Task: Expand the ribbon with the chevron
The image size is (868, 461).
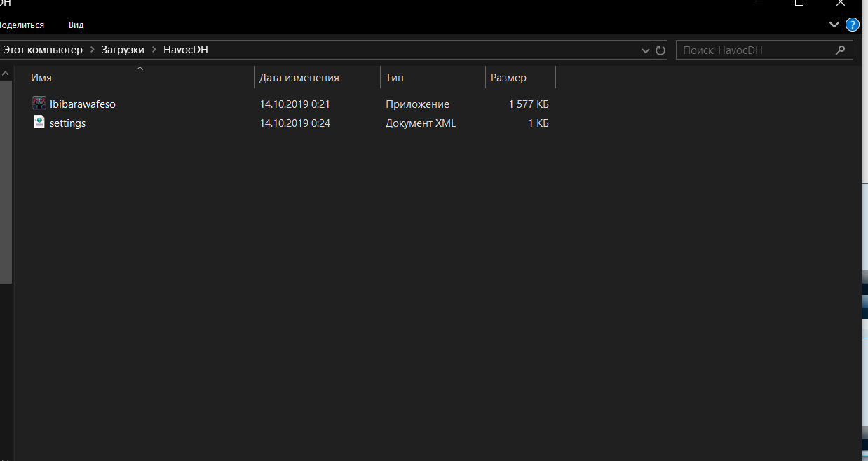Action: (834, 25)
